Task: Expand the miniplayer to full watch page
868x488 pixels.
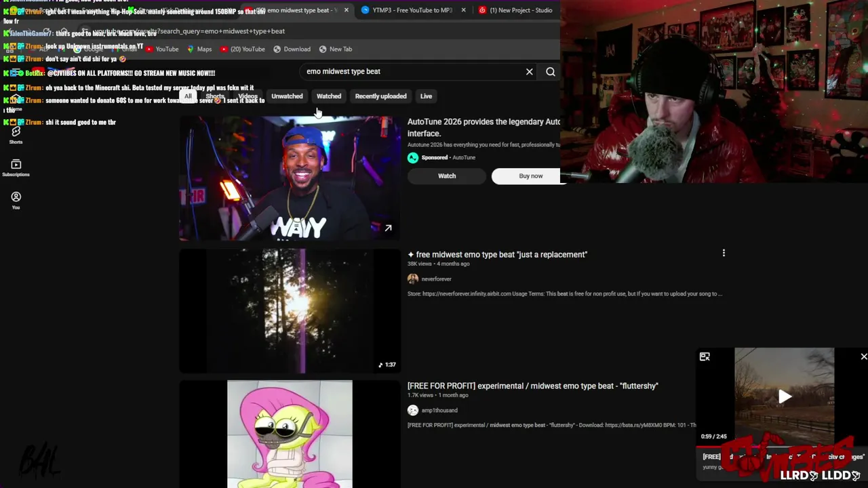Action: click(x=705, y=357)
